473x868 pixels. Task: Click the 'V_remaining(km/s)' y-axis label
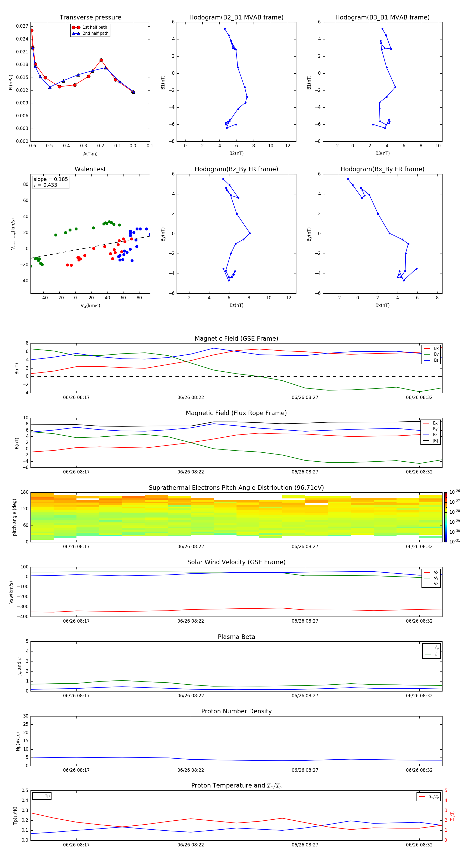pos(13,234)
